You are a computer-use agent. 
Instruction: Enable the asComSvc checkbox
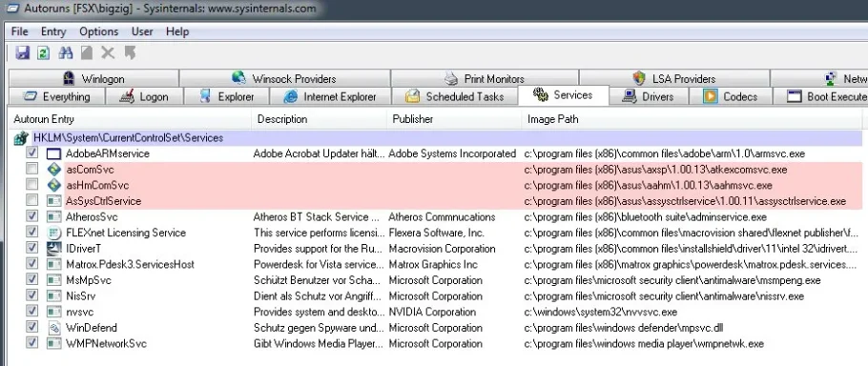32,169
